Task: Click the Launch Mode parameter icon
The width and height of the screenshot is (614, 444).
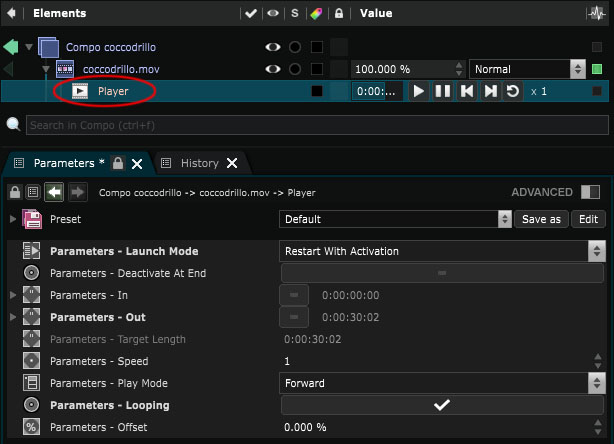Action: point(31,251)
